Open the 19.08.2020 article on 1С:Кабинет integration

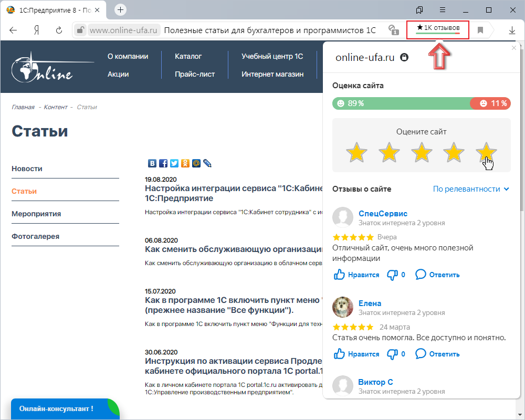(234, 193)
